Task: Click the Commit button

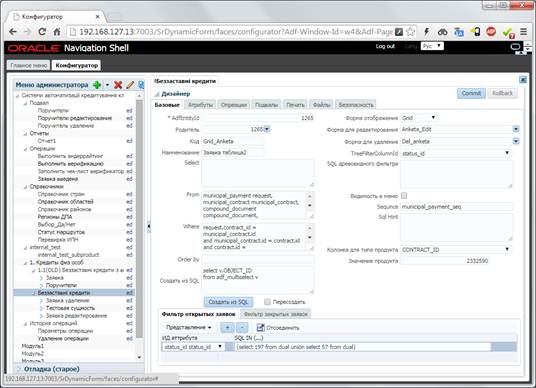Action: point(471,93)
